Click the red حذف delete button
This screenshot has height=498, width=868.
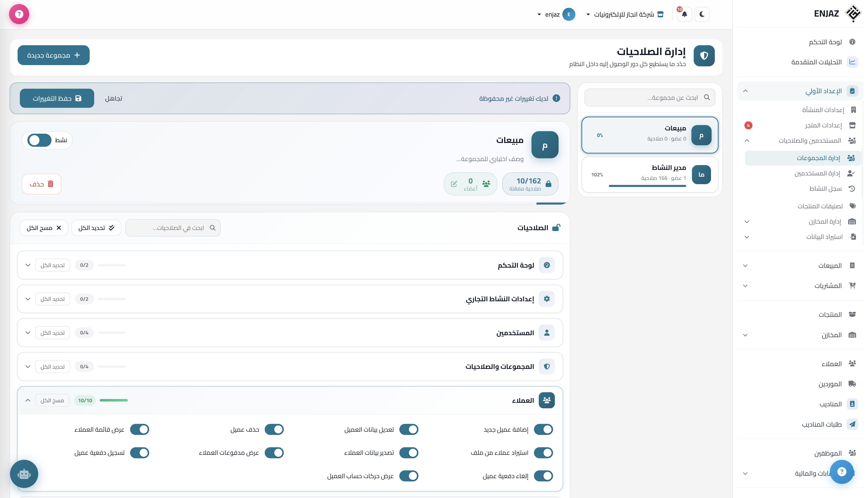(41, 184)
